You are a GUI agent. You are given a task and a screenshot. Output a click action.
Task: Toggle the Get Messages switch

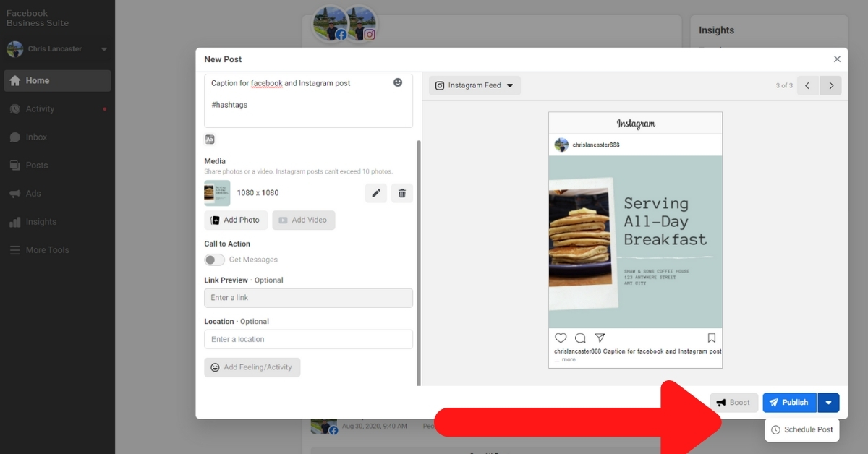point(215,260)
